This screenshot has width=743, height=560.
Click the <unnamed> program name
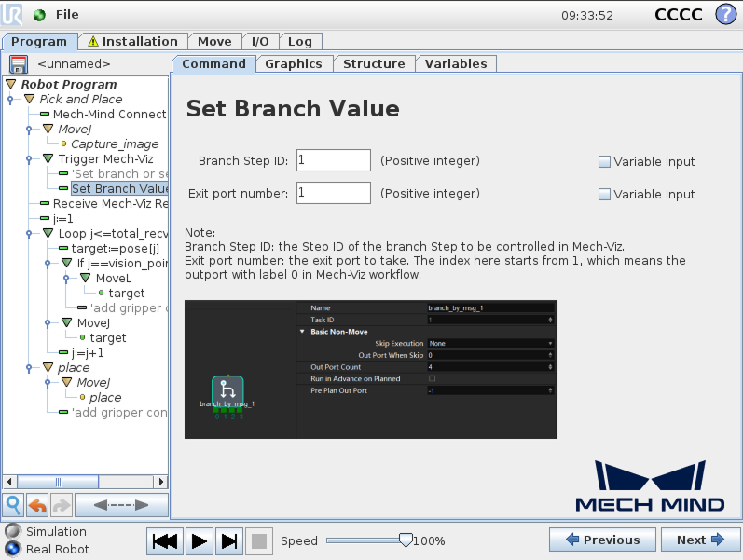coord(74,64)
